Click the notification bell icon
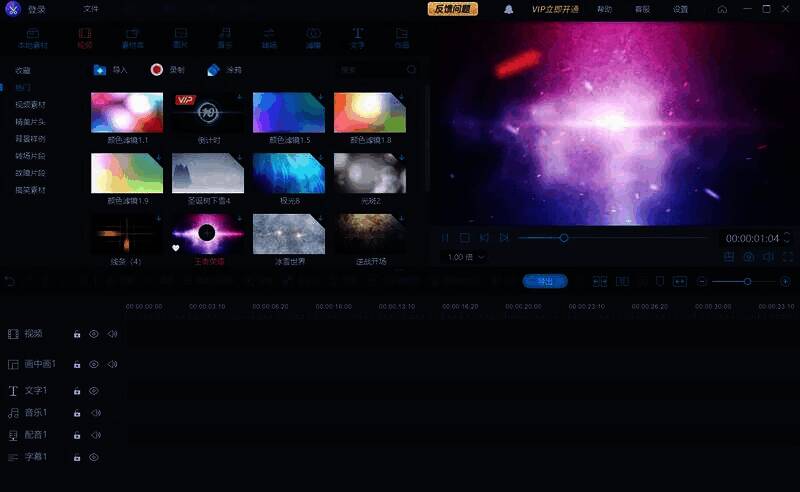 tap(509, 9)
